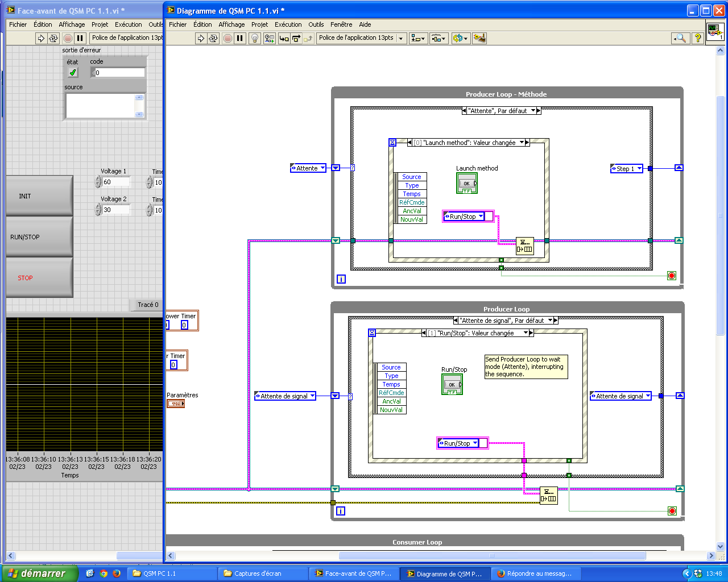The height and width of the screenshot is (582, 728).
Task: Click the Clean Up Diagram icon
Action: click(x=479, y=38)
